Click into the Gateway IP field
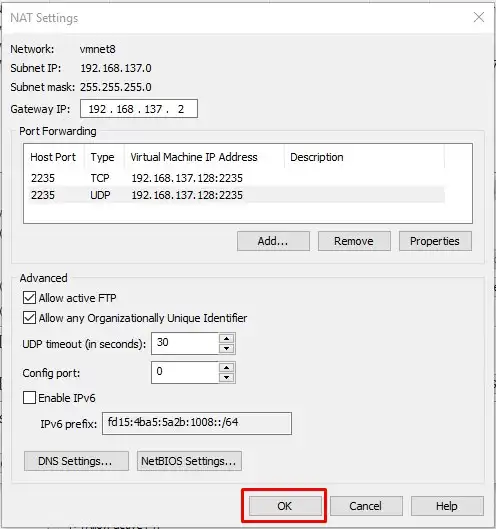The width and height of the screenshot is (496, 529). click(x=139, y=109)
